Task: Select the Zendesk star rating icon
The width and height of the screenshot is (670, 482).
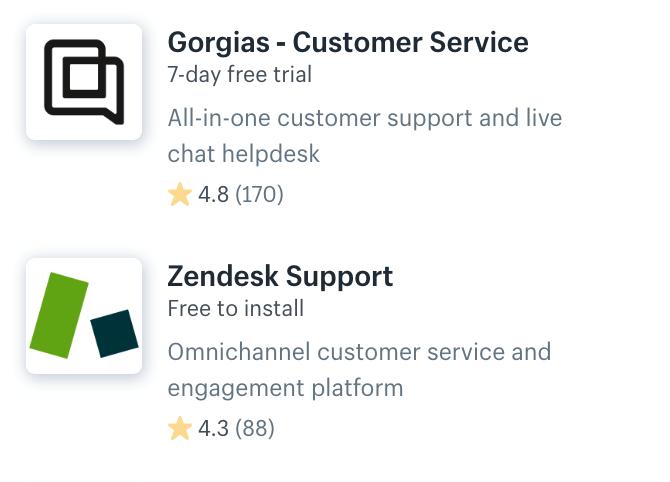Action: (179, 428)
